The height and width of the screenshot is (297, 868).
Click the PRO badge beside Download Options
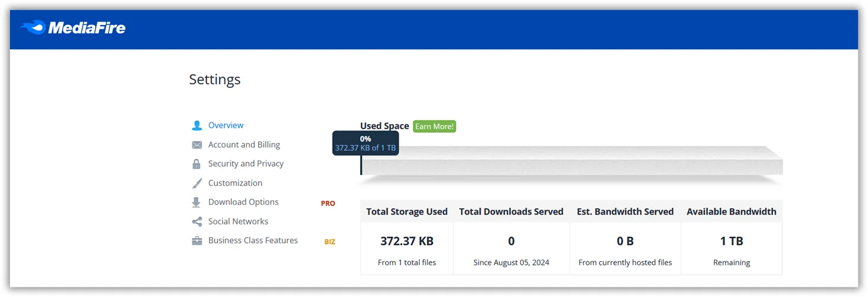(x=328, y=203)
